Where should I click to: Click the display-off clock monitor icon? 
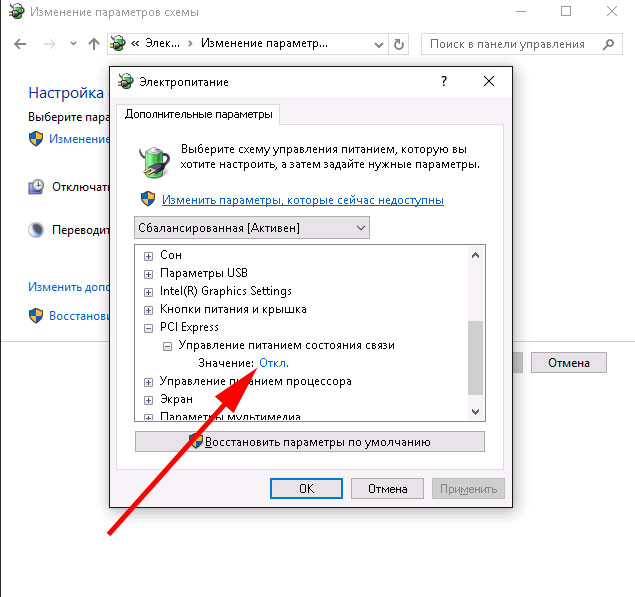pyautogui.click(x=36, y=187)
